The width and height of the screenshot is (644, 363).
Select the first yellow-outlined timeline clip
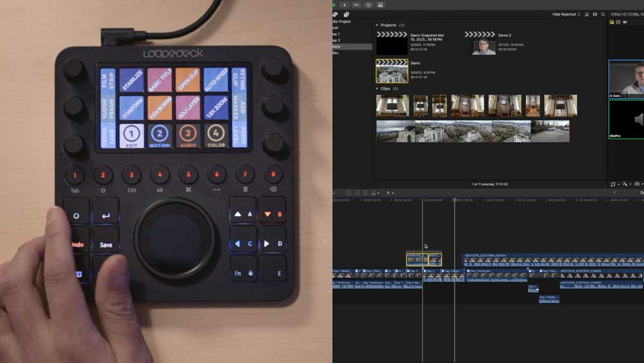click(417, 259)
